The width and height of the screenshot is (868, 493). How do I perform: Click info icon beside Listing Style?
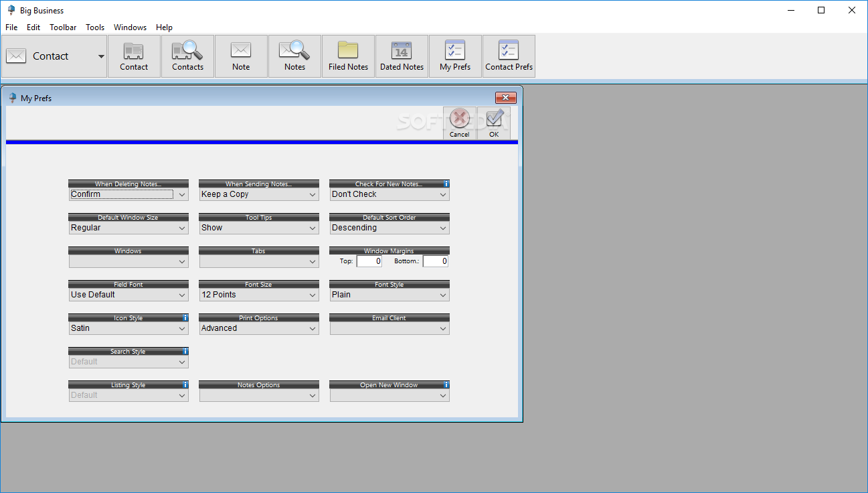pyautogui.click(x=185, y=384)
